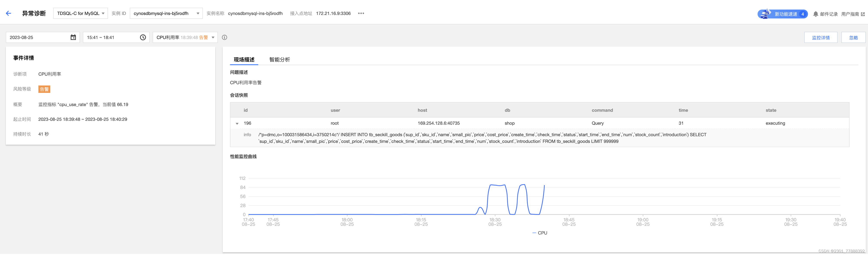
Task: Click the instance name cynosdbmysql-ins-bj5rodfh text
Action: click(x=255, y=13)
